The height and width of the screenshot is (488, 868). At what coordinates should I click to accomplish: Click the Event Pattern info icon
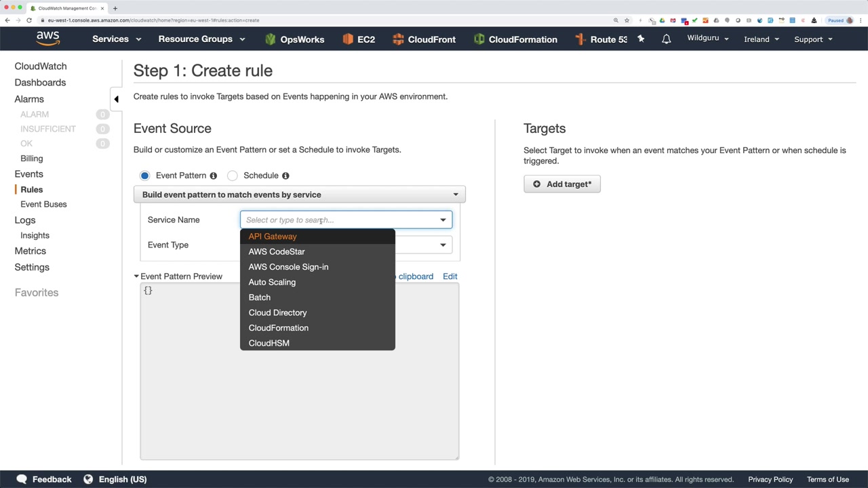click(213, 176)
